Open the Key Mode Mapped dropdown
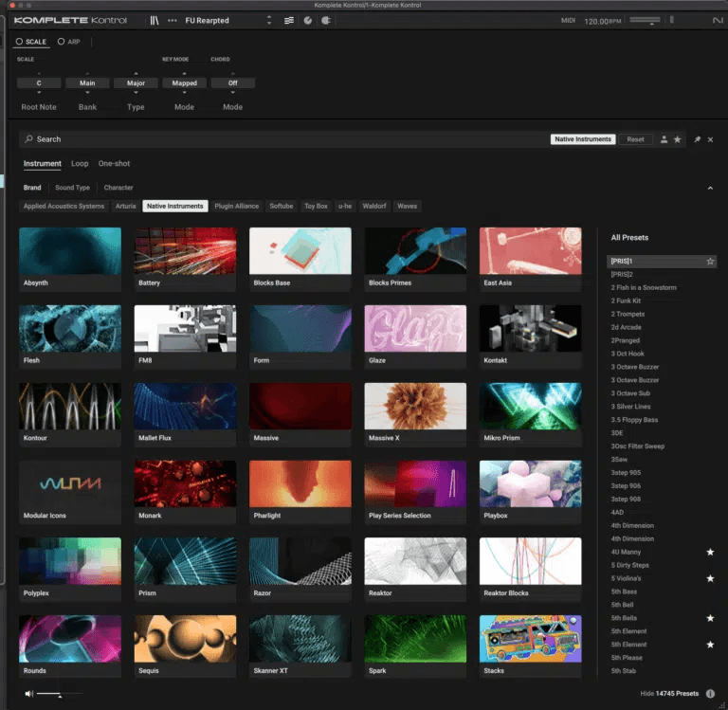Viewport: 728px width, 710px height. tap(184, 83)
